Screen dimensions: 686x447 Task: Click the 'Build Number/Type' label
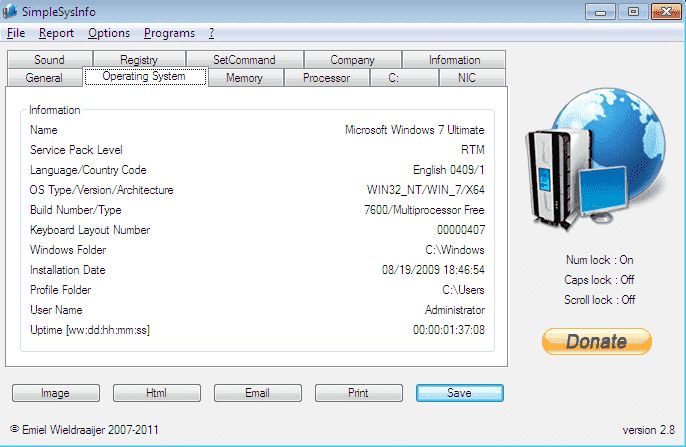(76, 210)
